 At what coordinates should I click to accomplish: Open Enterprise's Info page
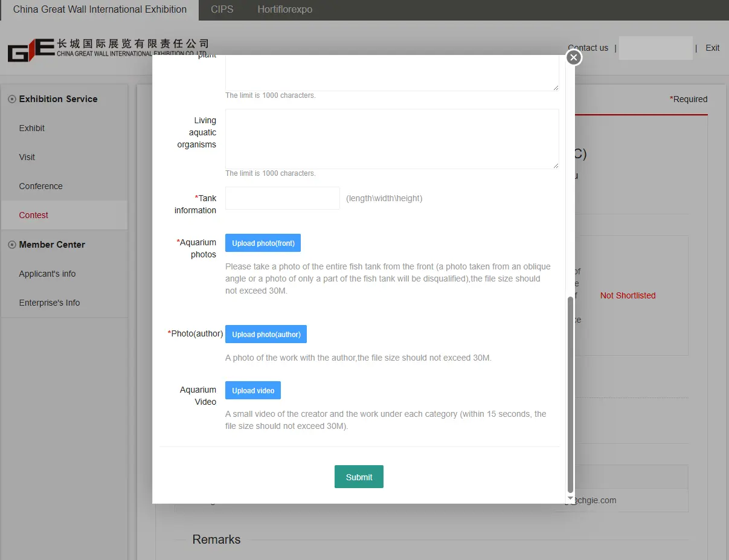49,303
